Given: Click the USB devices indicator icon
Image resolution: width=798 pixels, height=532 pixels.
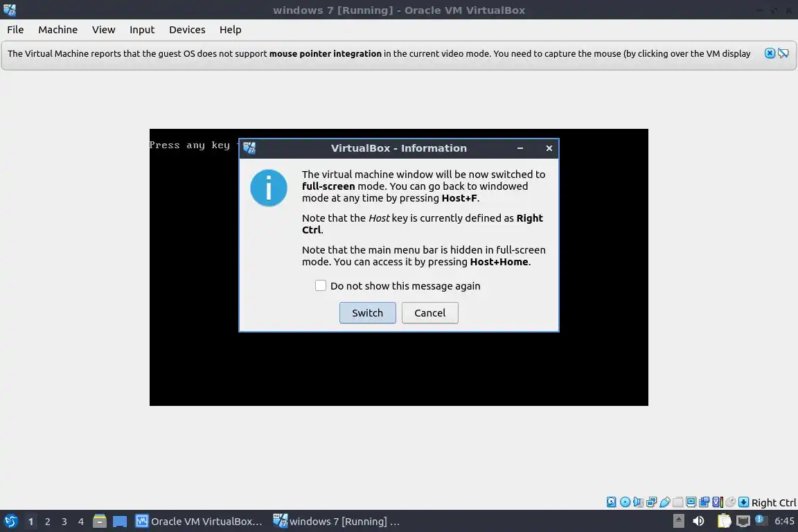Looking at the screenshot, I should pyautogui.click(x=665, y=502).
